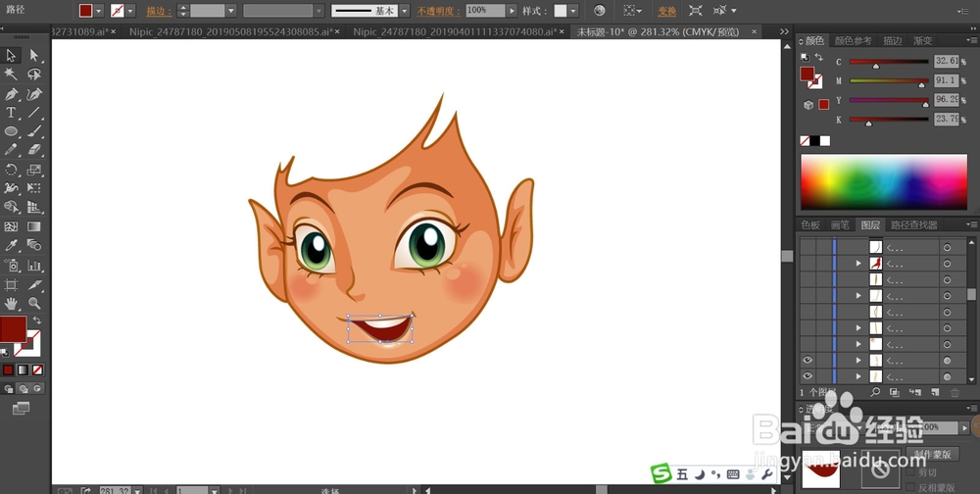Select the Hand tool
Viewport: 980px width, 494px height.
point(11,304)
